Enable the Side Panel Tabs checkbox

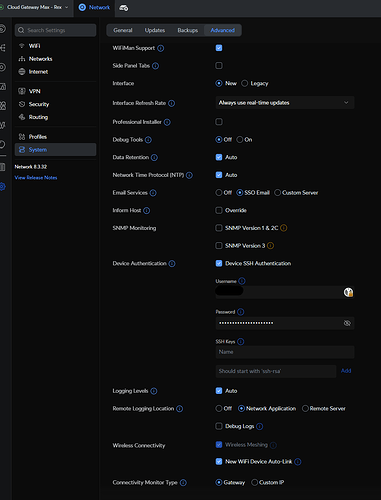click(x=219, y=66)
